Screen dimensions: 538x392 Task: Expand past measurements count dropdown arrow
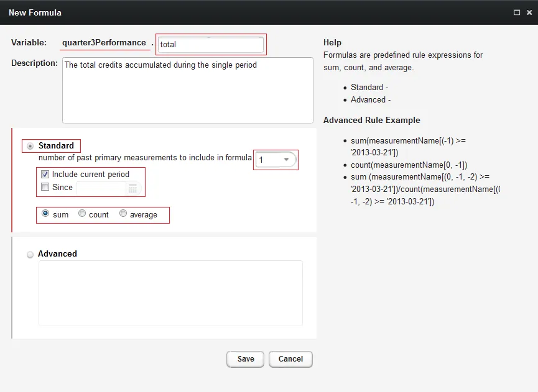[x=286, y=159]
